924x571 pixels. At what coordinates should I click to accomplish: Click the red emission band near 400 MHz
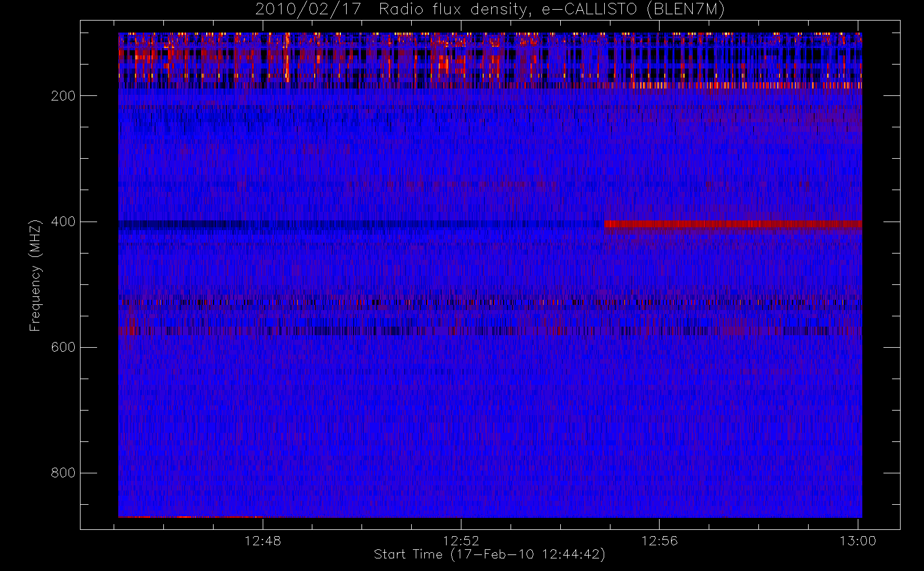click(x=733, y=224)
